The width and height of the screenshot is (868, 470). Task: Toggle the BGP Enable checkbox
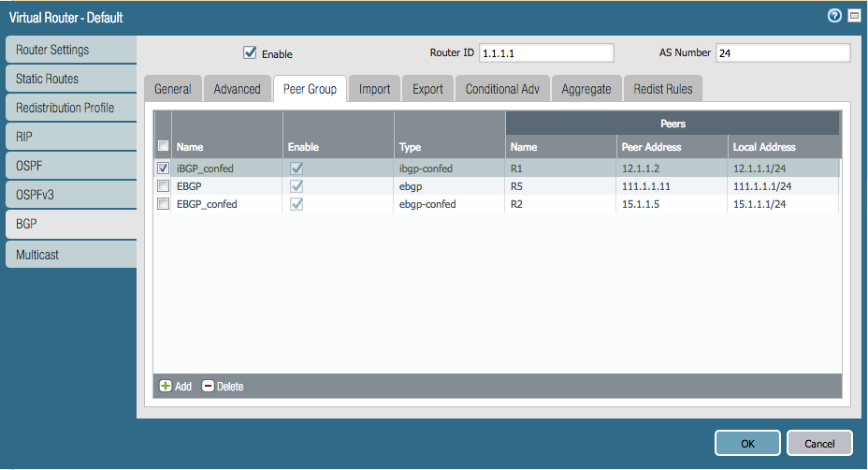tap(250, 53)
